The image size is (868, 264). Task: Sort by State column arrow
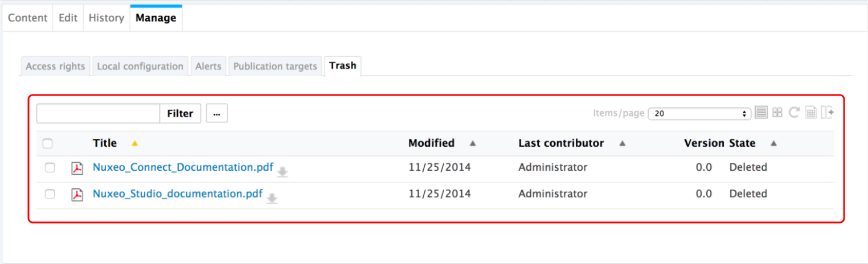pyautogui.click(x=773, y=144)
